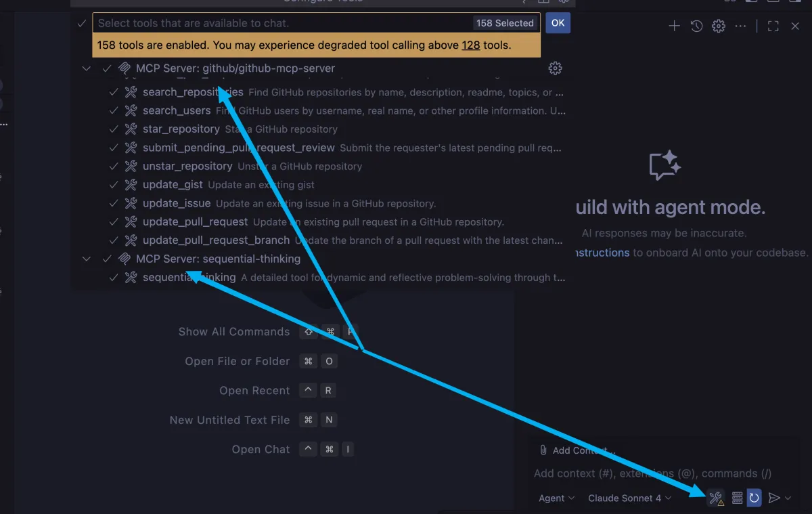Confirm tool selection with OK button

click(558, 22)
